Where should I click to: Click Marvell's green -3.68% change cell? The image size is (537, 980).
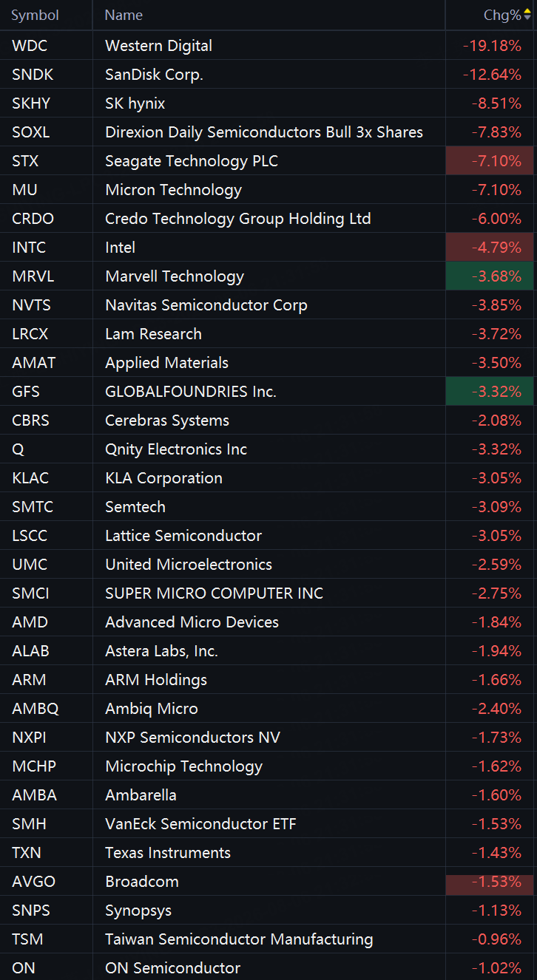tap(490, 276)
